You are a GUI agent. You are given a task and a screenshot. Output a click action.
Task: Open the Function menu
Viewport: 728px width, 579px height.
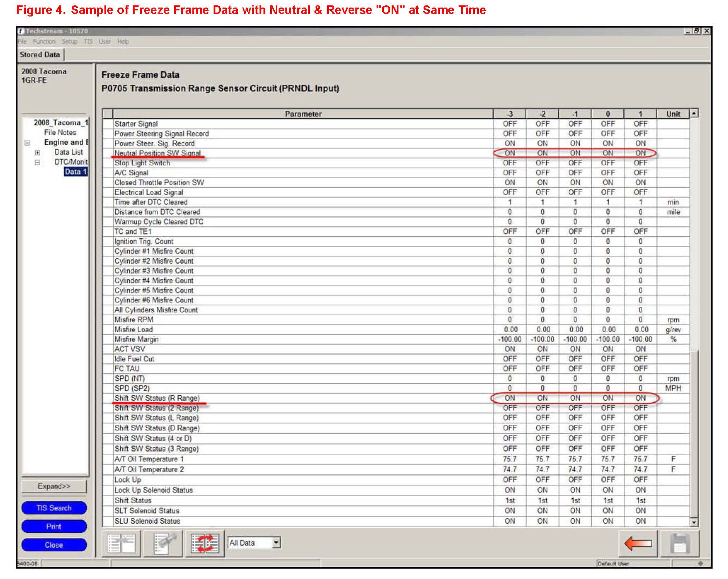(44, 42)
